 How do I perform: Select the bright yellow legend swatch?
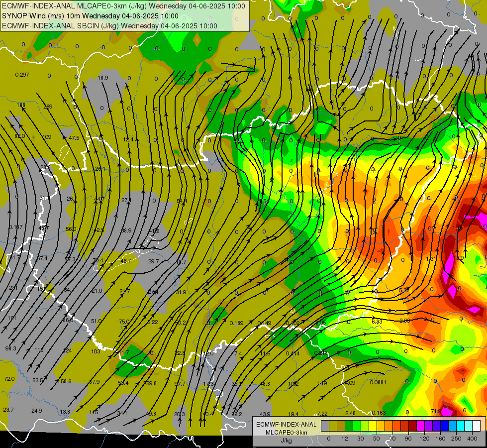click(373, 426)
